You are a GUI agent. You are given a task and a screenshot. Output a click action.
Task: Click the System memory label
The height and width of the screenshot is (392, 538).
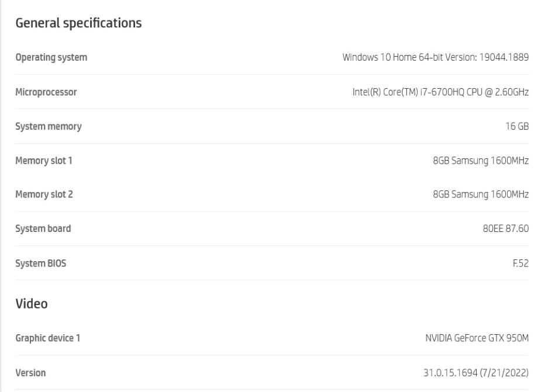tap(48, 126)
